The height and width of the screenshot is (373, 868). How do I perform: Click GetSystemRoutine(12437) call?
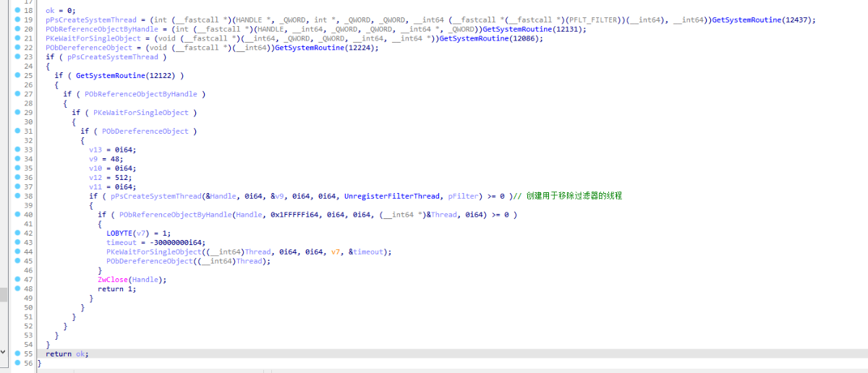[763, 20]
